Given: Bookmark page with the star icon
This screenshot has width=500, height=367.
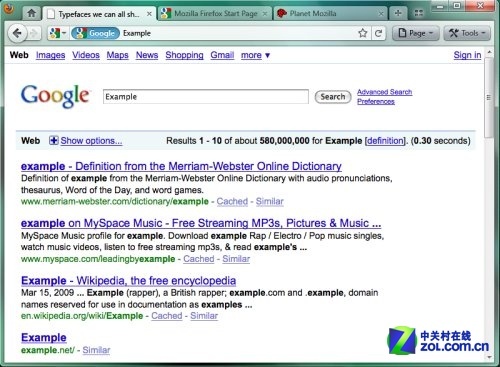Looking at the screenshot, I should tap(363, 33).
